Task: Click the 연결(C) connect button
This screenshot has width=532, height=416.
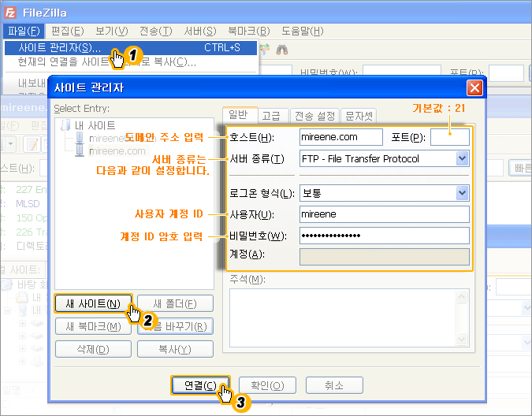Action: pos(200,385)
